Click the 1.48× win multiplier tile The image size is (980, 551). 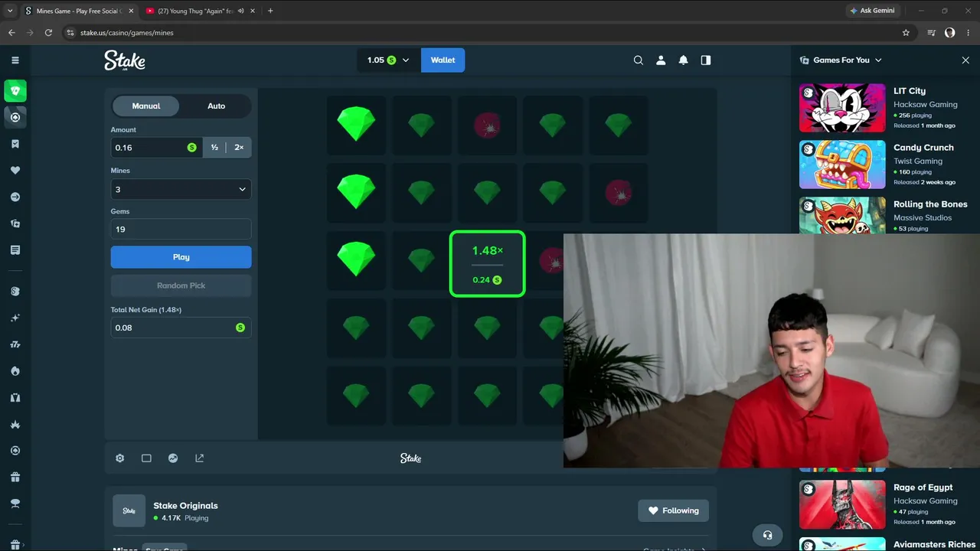coord(487,264)
